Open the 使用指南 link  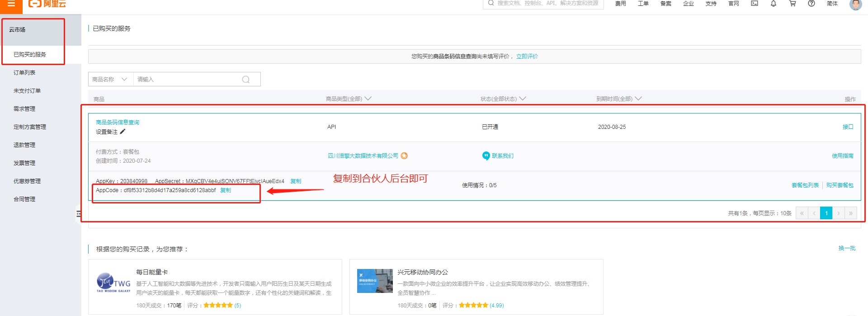point(843,156)
